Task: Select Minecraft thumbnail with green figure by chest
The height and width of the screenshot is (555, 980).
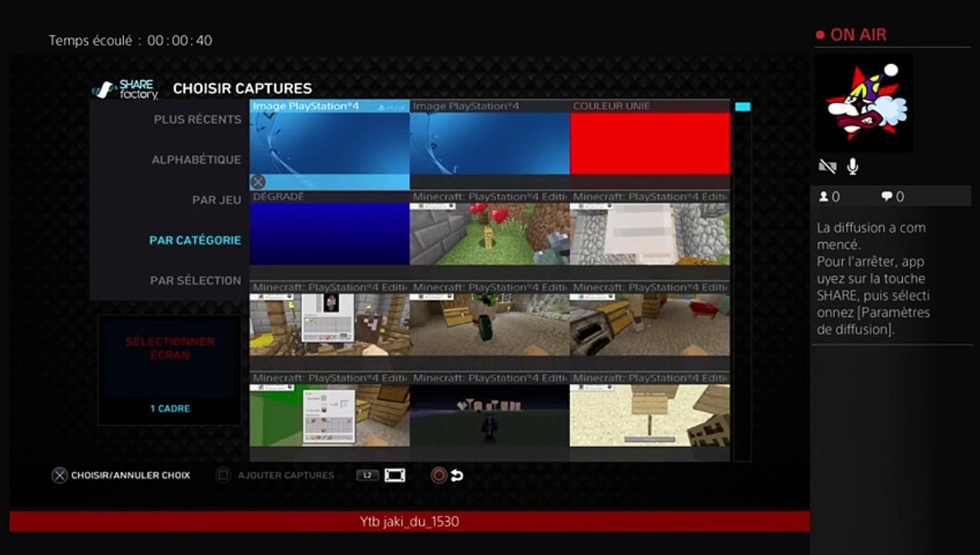Action: pyautogui.click(x=489, y=324)
